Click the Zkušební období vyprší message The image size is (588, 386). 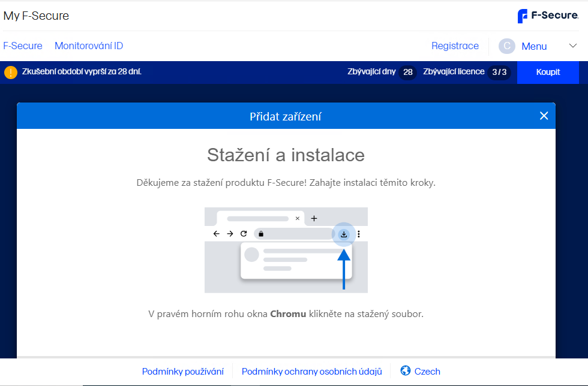(82, 71)
